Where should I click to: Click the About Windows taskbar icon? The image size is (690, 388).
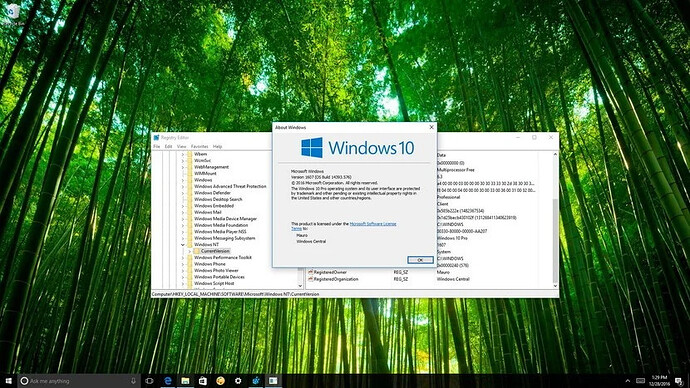[x=273, y=381]
